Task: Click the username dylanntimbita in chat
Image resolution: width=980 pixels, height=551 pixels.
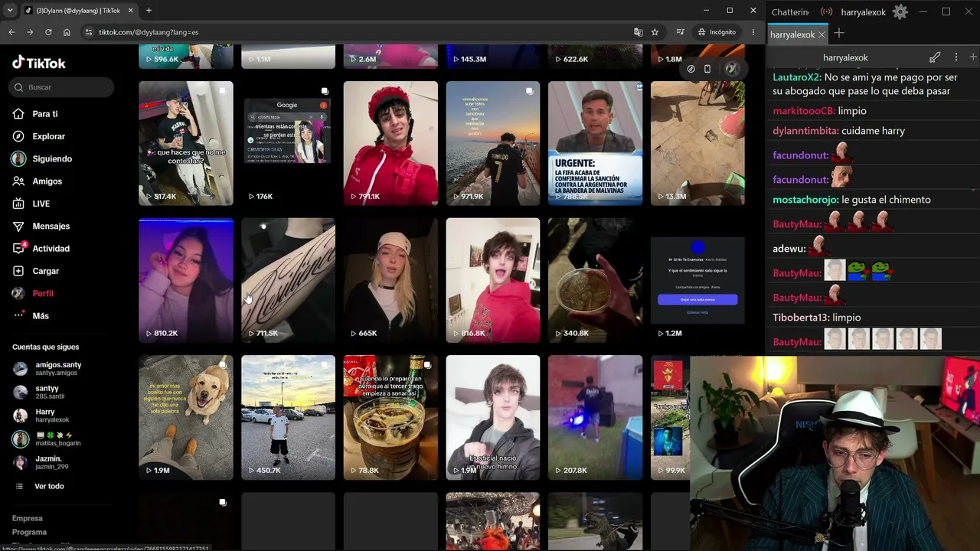Action: point(805,131)
